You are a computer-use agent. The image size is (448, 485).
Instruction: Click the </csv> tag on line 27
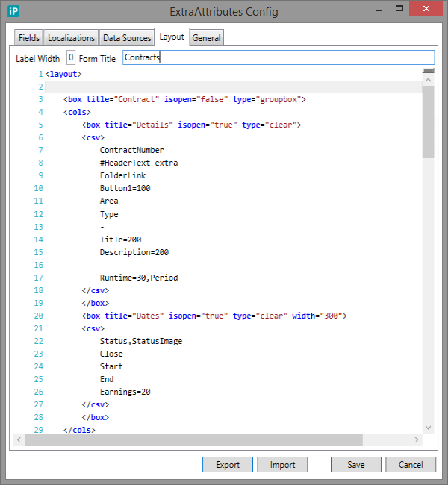96,405
